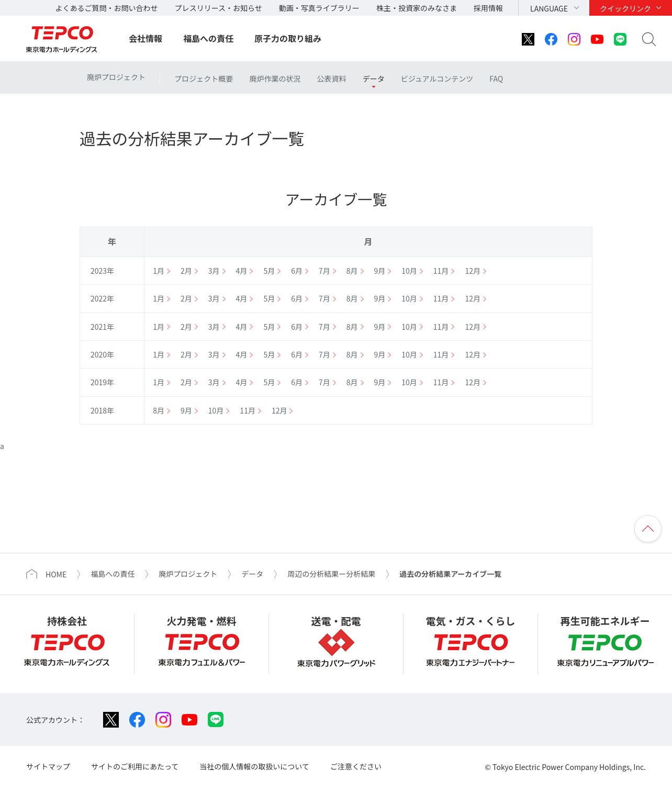The height and width of the screenshot is (804, 672).
Task: Open 2018年 8月 archive
Action: click(162, 411)
